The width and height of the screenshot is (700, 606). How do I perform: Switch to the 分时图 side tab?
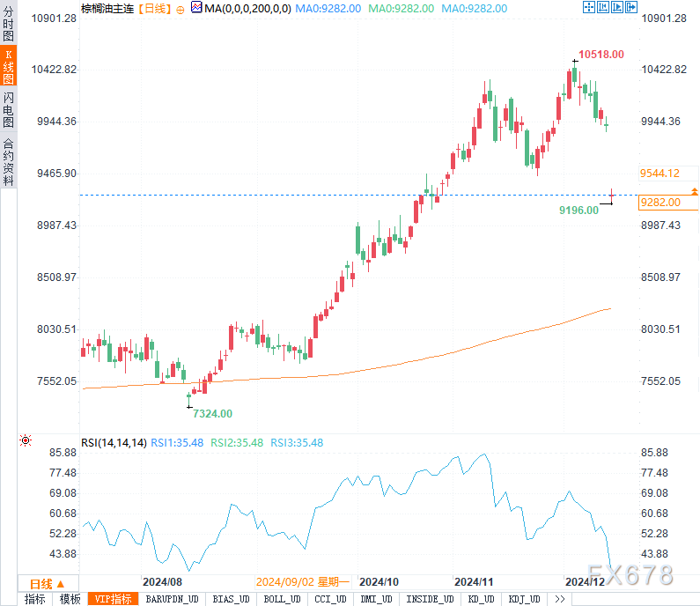8,24
